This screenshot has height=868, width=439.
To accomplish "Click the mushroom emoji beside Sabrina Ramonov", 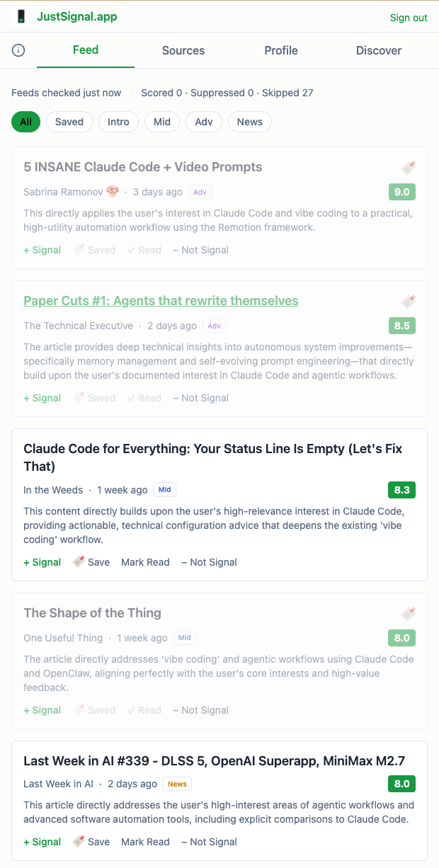I will [110, 191].
